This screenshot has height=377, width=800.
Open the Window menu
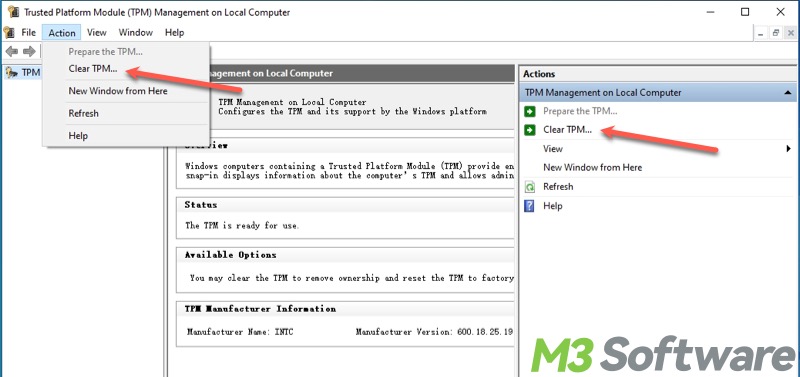[136, 33]
